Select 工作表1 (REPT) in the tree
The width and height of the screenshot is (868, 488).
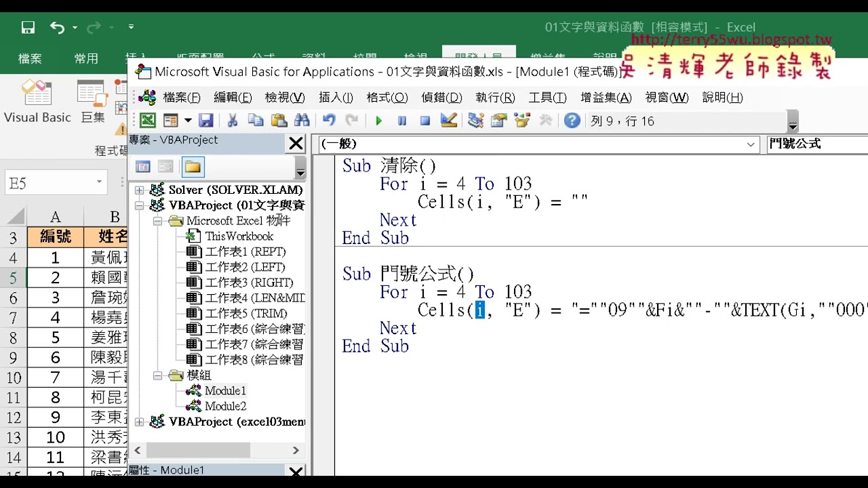(245, 251)
